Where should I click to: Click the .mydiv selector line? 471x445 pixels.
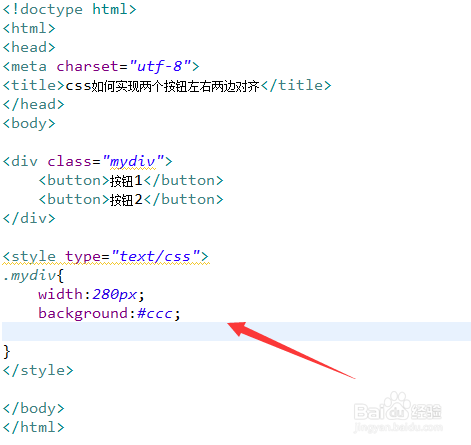33,276
